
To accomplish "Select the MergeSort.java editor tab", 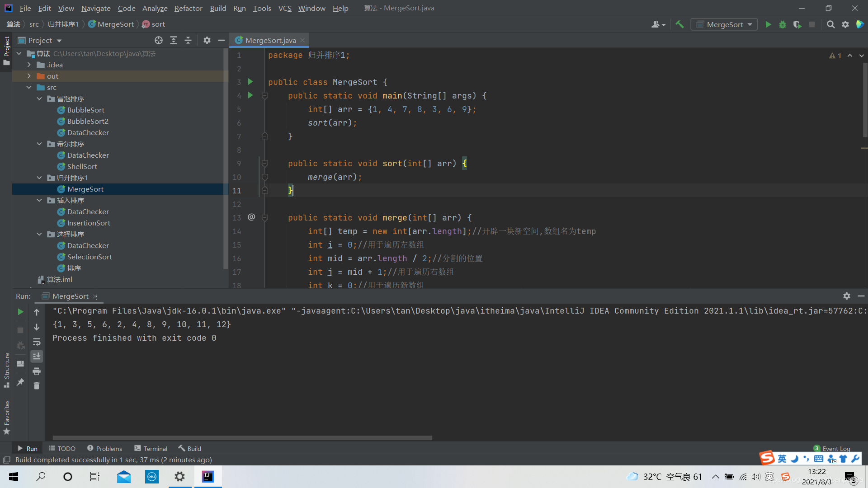I will pos(270,40).
